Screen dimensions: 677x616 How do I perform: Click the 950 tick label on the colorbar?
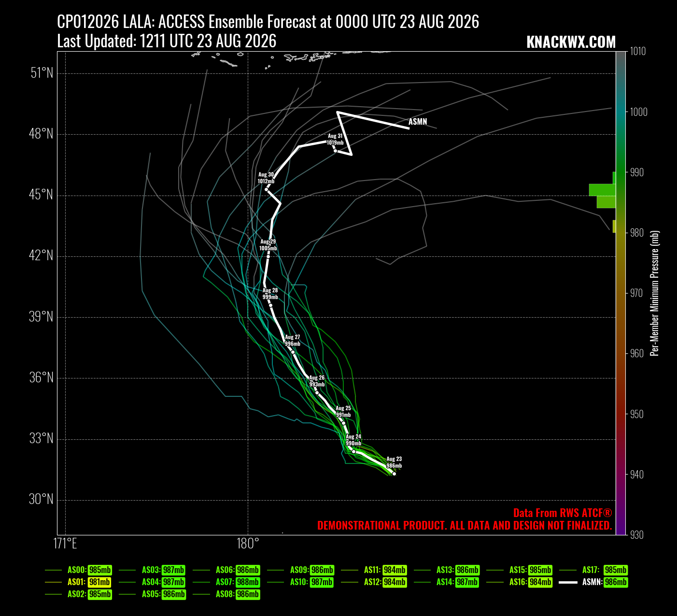pyautogui.click(x=637, y=414)
